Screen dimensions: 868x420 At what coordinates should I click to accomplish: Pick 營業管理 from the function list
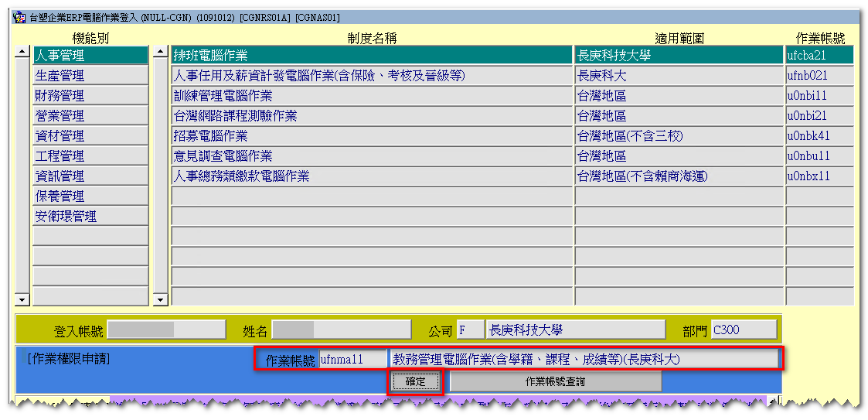(x=90, y=116)
